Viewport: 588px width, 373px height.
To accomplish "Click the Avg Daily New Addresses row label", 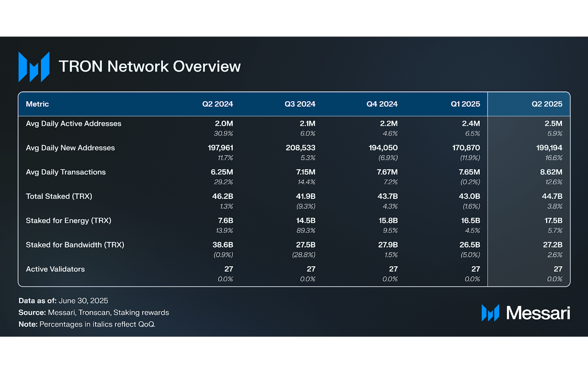I will [x=70, y=148].
